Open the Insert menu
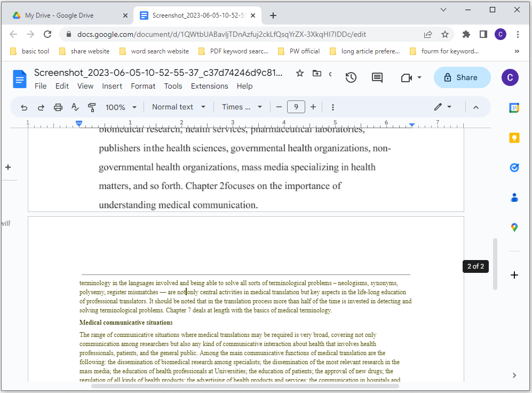 pyautogui.click(x=112, y=86)
